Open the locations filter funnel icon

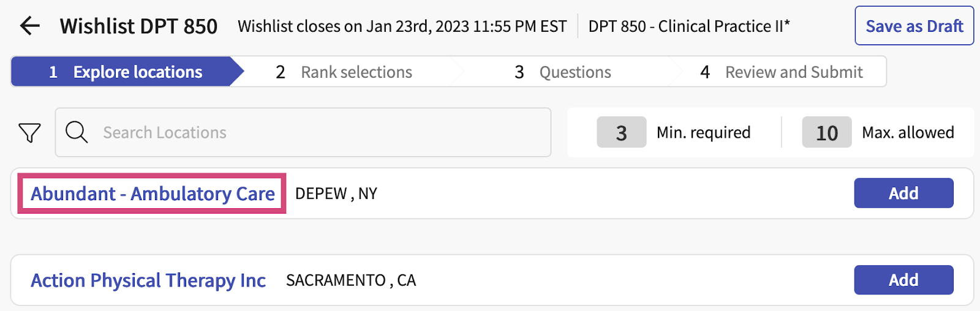click(x=29, y=132)
